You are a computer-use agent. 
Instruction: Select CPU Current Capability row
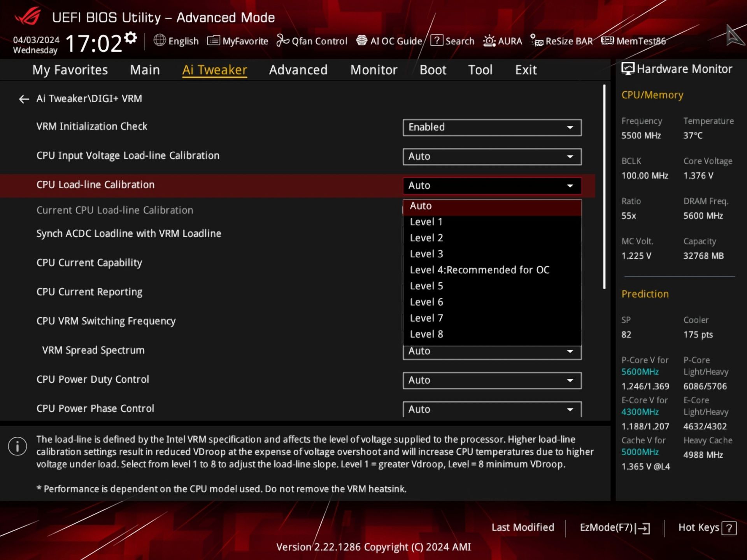[x=89, y=263]
